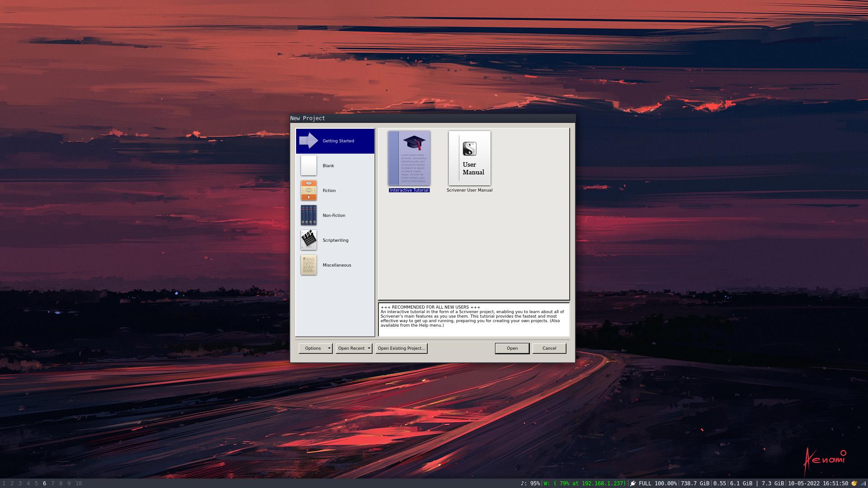Switch to workspace 10 in status bar

click(x=79, y=483)
